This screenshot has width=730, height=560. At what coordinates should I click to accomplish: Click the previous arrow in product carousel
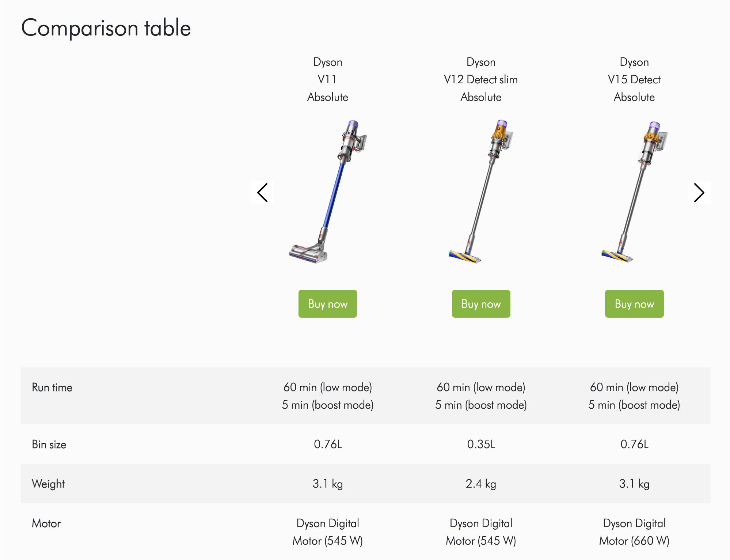click(262, 193)
